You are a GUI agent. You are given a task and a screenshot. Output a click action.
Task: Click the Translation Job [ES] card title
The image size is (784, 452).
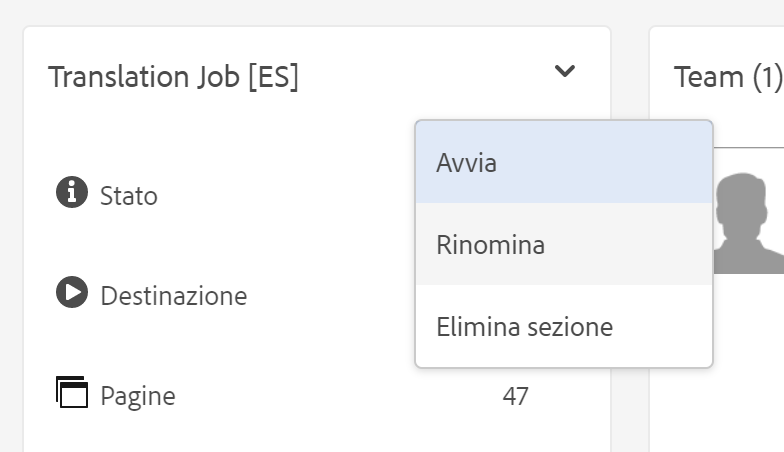tap(173, 77)
